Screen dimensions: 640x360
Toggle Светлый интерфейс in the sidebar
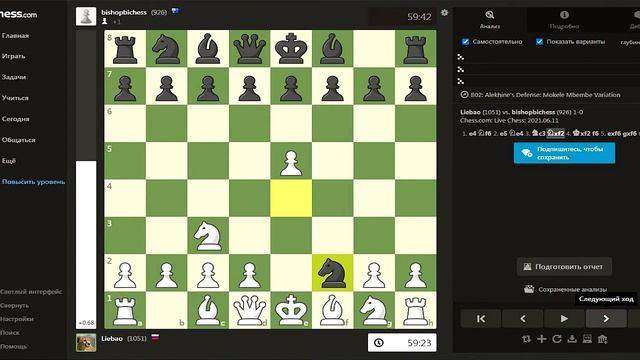[x=31, y=292]
